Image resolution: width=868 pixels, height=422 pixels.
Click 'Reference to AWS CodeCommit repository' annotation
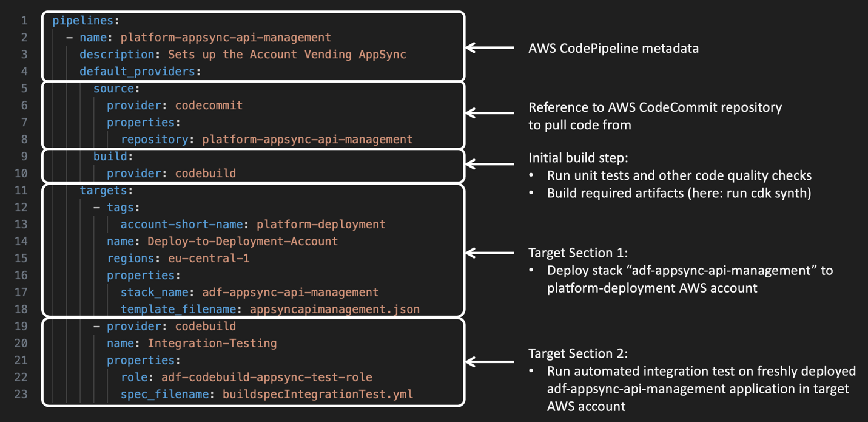655,107
